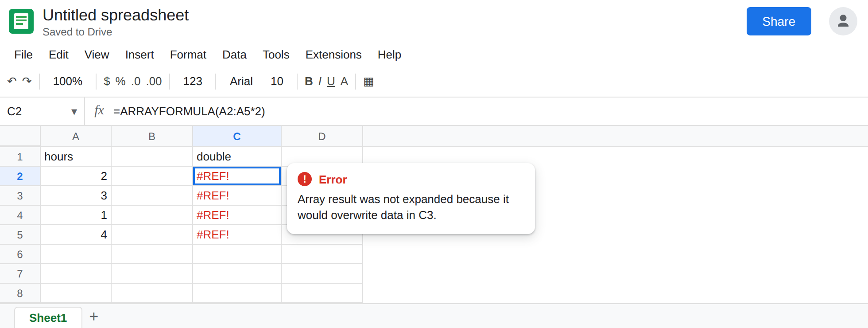Add a new sheet with plus icon
Screen dimensions: 868x328
(x=93, y=316)
